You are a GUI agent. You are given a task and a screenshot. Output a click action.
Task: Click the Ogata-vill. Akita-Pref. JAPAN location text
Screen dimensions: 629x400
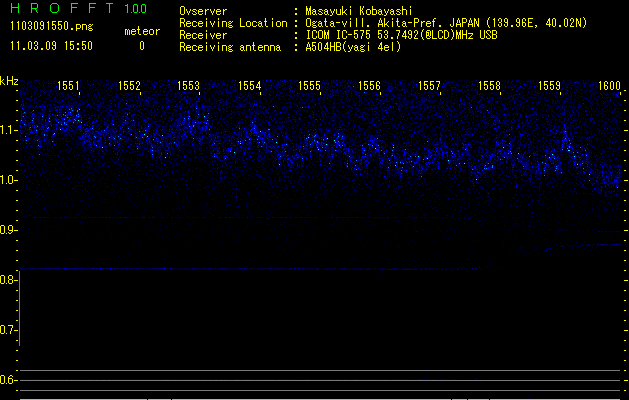point(446,23)
